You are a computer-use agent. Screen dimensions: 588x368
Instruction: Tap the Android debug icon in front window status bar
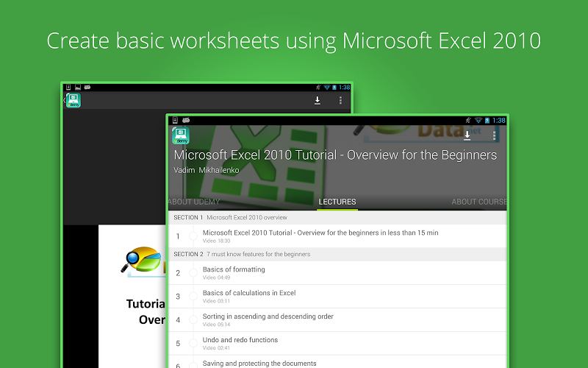pos(186,120)
